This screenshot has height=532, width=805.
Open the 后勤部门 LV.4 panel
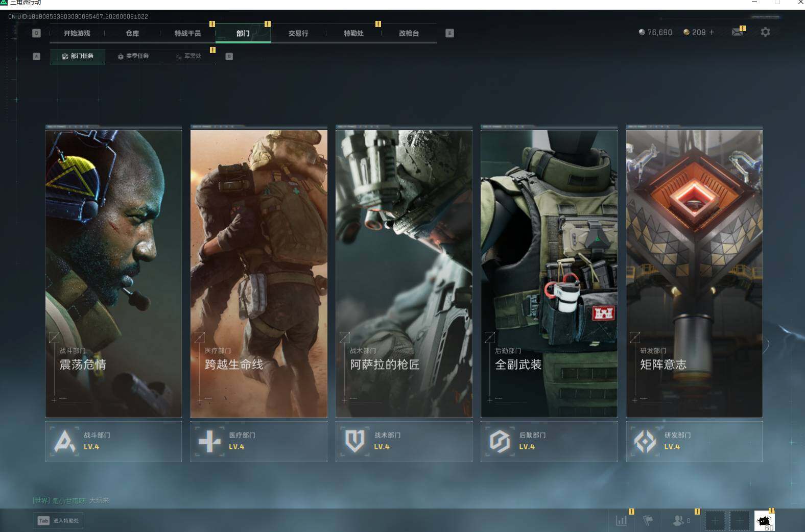549,441
